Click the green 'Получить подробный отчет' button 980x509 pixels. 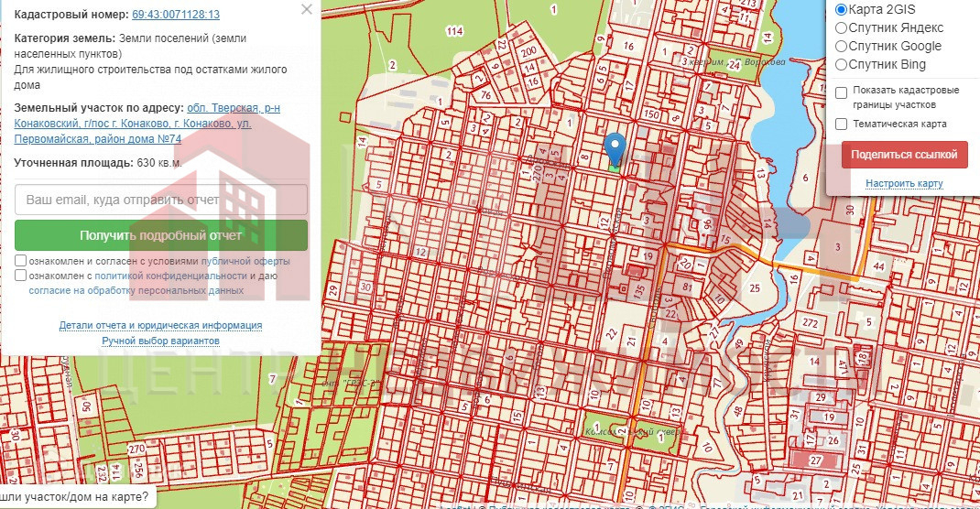160,235
